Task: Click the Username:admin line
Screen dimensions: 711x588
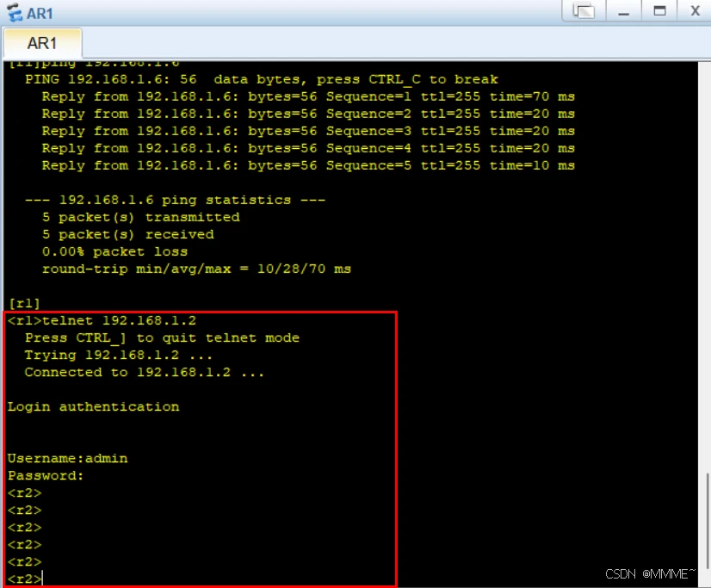Action: point(67,458)
